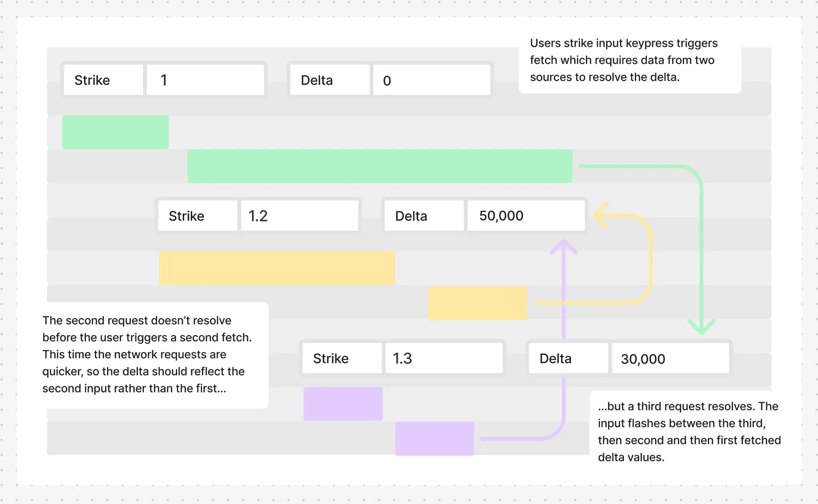Viewport: 818px width, 504px height.
Task: Click the first short green request bar
Action: [115, 132]
